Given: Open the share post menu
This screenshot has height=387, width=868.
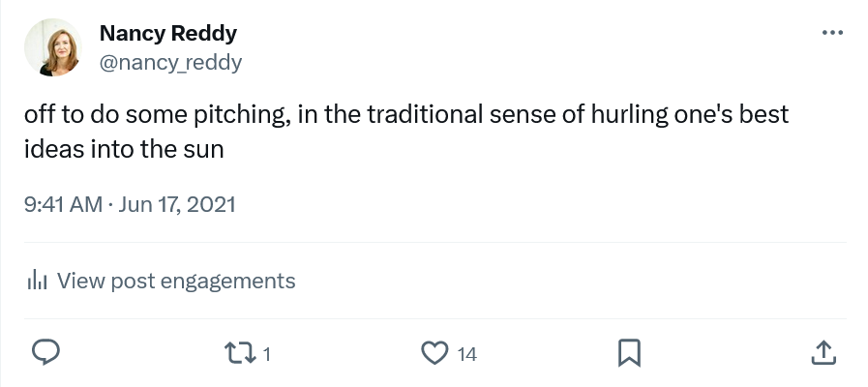Looking at the screenshot, I should coord(822,353).
